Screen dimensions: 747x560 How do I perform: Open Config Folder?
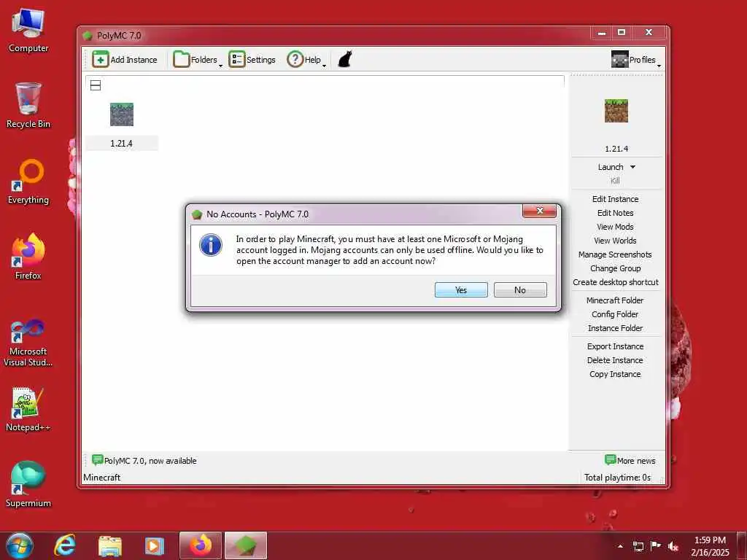615,314
